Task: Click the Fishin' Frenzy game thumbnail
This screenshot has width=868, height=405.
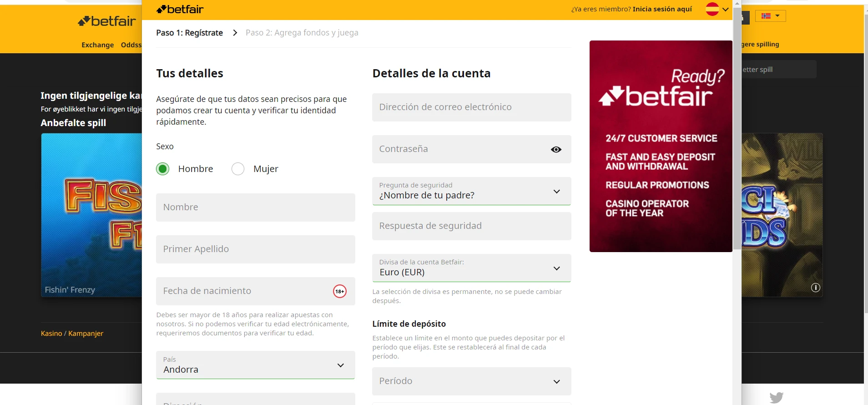Action: tap(91, 215)
